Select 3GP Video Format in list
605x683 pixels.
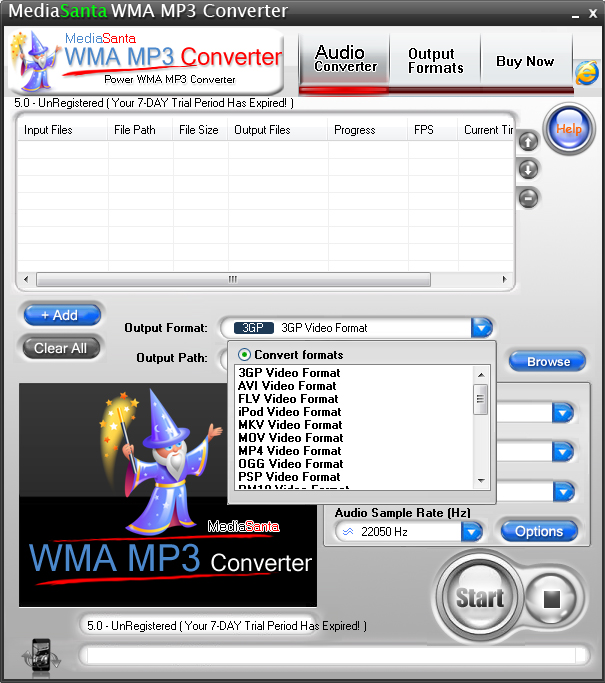[289, 373]
